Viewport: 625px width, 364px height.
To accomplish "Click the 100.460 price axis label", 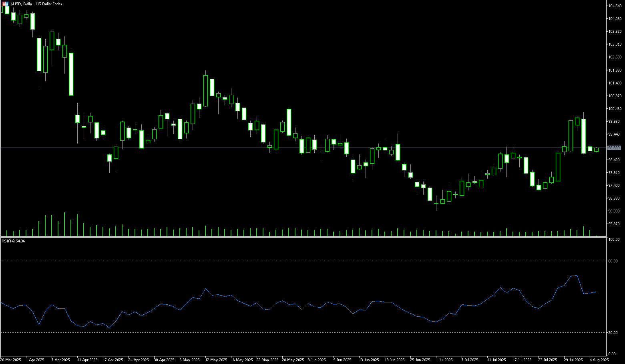I will pos(615,108).
